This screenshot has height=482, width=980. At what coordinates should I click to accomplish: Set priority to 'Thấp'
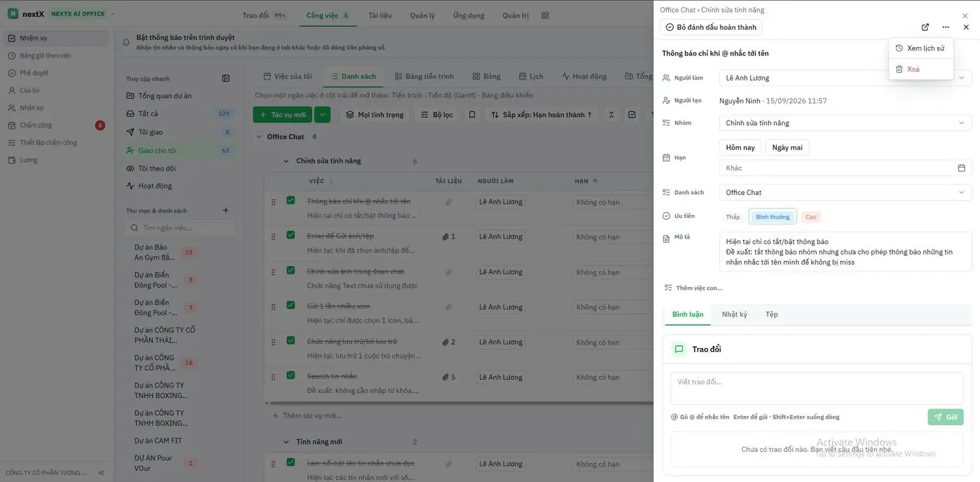(x=733, y=217)
